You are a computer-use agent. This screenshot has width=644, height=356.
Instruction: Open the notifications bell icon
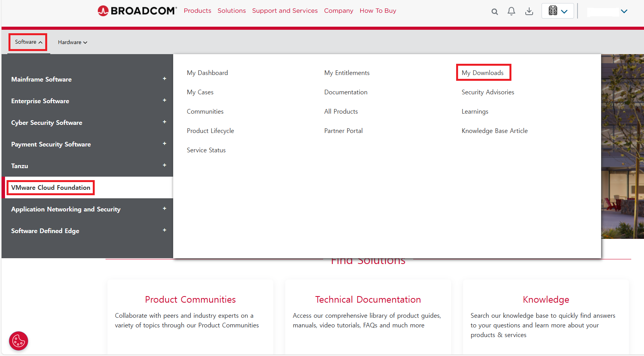click(511, 11)
